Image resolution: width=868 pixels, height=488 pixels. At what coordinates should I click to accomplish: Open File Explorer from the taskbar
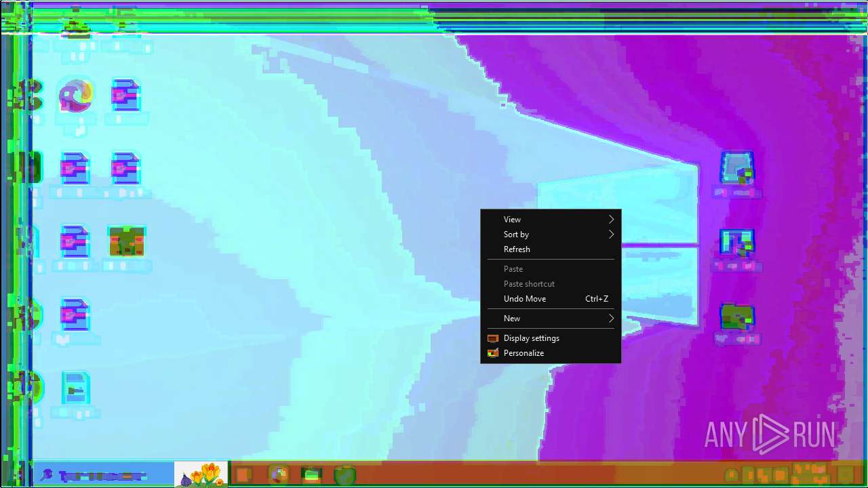point(311,475)
